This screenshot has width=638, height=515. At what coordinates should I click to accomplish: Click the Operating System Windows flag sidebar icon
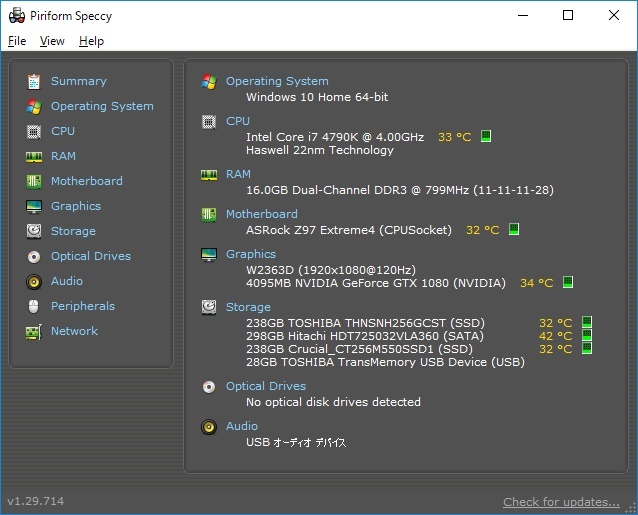click(34, 107)
